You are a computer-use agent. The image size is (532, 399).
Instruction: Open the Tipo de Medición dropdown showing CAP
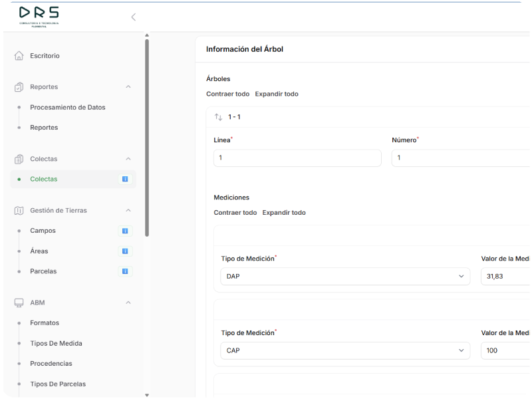pyautogui.click(x=344, y=350)
